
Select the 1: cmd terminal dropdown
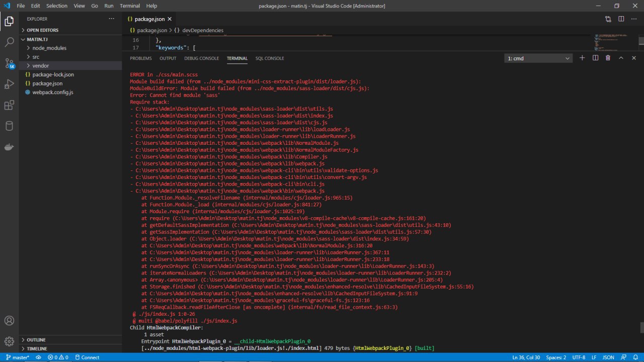click(x=538, y=58)
